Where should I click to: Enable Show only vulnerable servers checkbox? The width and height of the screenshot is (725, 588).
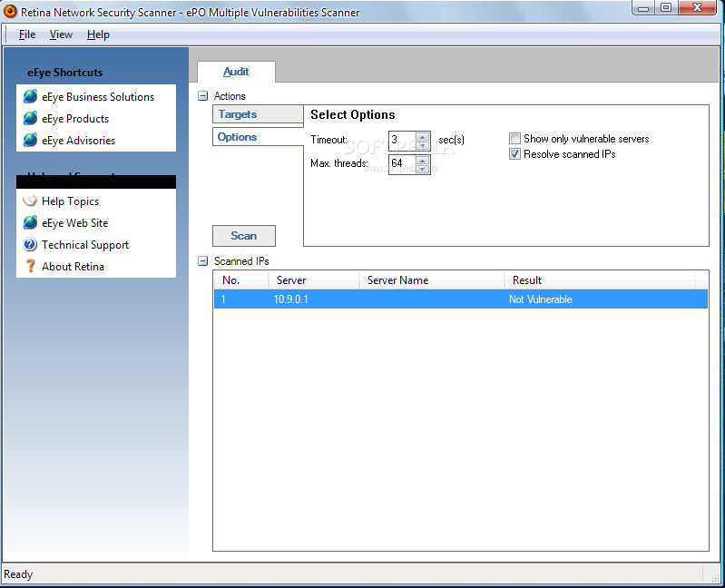(x=514, y=139)
